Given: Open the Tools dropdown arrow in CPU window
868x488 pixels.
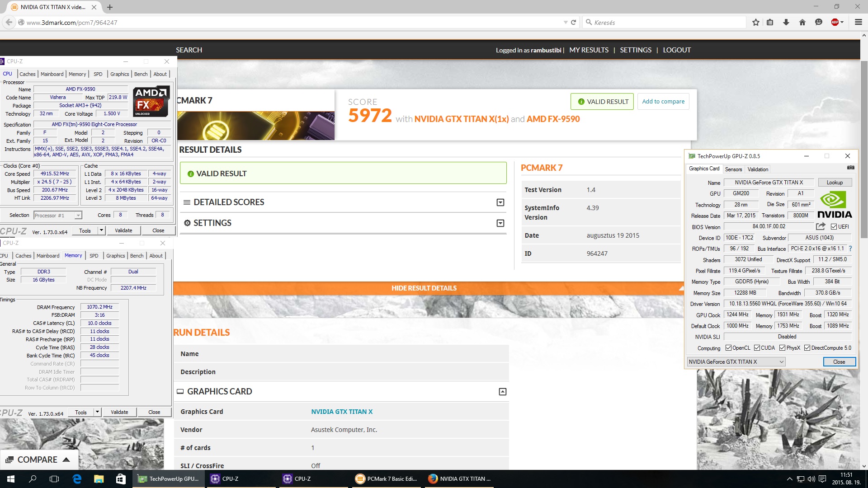Looking at the screenshot, I should click(101, 230).
